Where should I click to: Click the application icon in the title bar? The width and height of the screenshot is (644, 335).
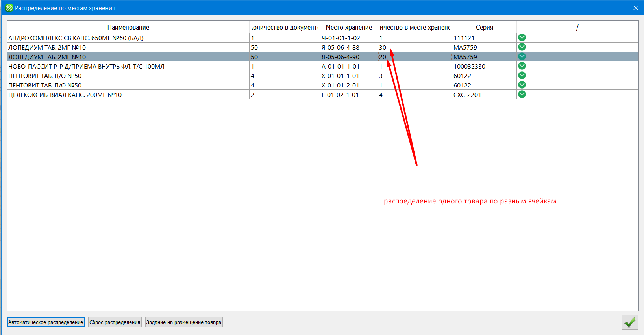9,8
